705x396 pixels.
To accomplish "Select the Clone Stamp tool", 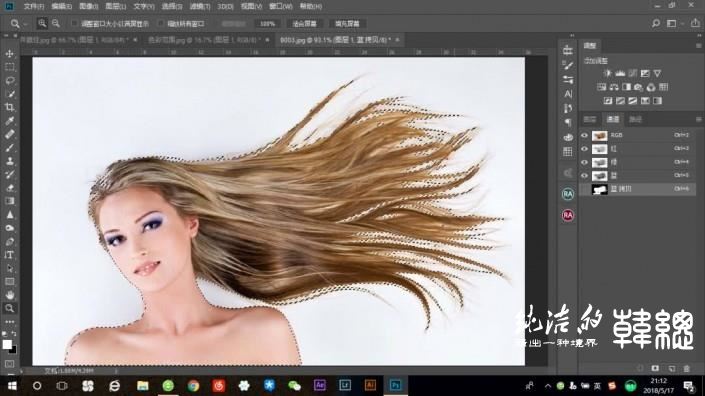I will coord(9,161).
